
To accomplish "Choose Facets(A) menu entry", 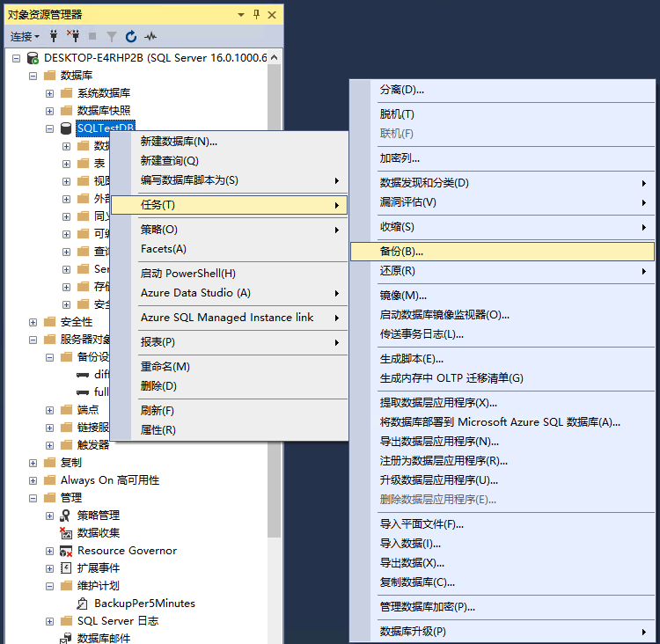I will click(230, 249).
